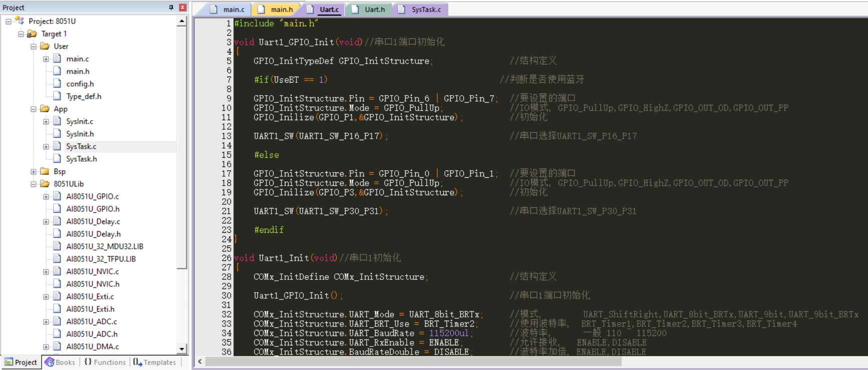Click the AI8051U_GPIO.h file icon
868x370 pixels.
click(58, 209)
